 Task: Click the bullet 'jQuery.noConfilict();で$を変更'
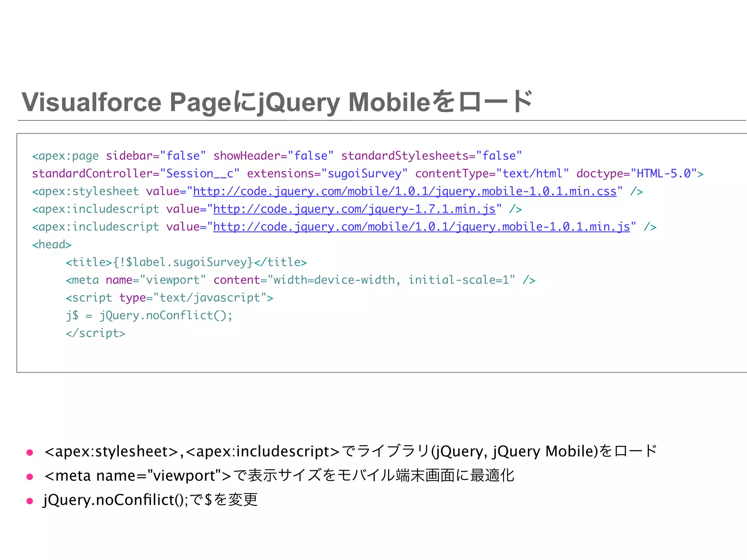151,500
